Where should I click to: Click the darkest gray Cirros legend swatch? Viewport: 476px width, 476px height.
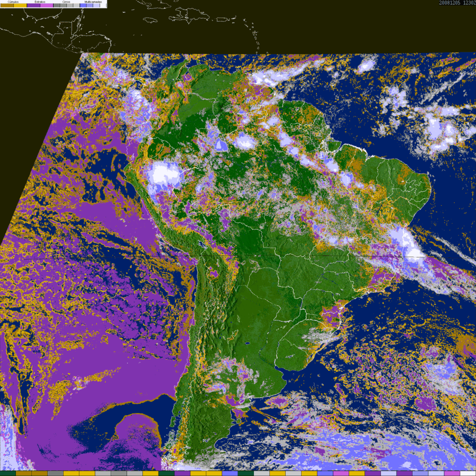point(57,5)
